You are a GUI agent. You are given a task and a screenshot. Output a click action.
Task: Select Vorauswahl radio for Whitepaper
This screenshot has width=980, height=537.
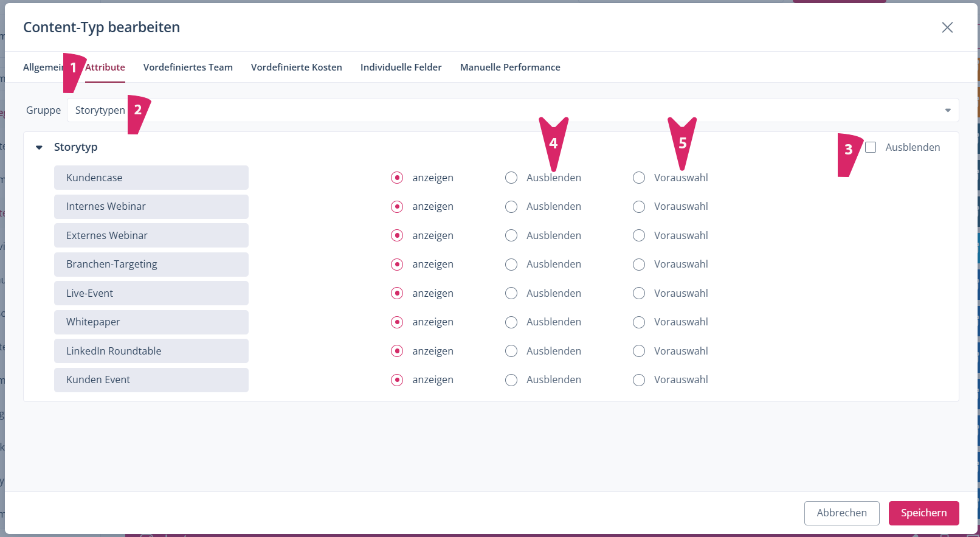coord(639,322)
